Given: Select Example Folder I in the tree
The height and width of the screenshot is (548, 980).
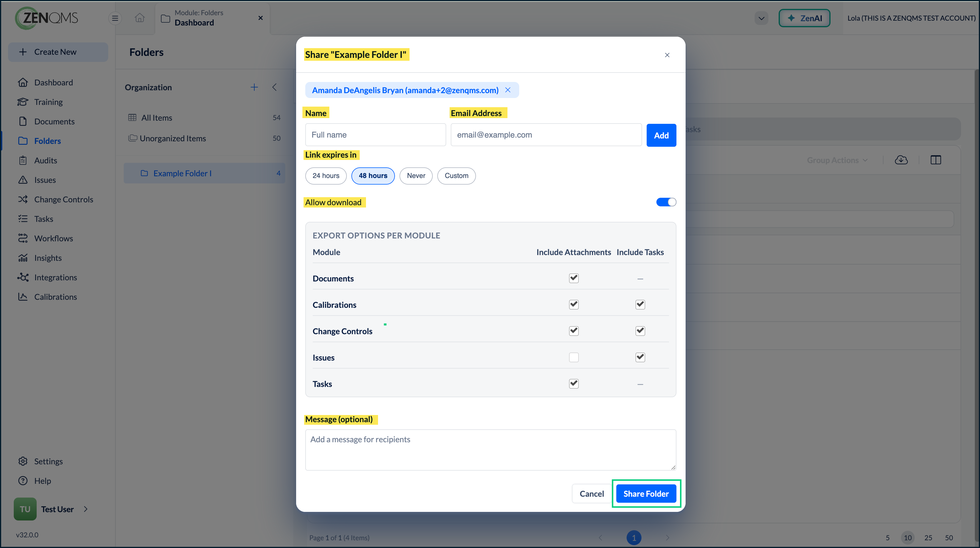Looking at the screenshot, I should 204,173.
